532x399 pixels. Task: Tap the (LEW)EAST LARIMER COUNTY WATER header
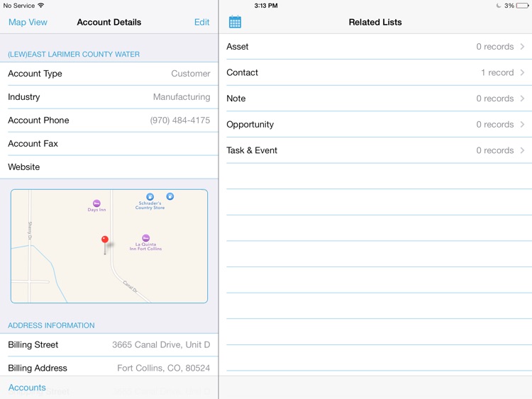tap(74, 55)
